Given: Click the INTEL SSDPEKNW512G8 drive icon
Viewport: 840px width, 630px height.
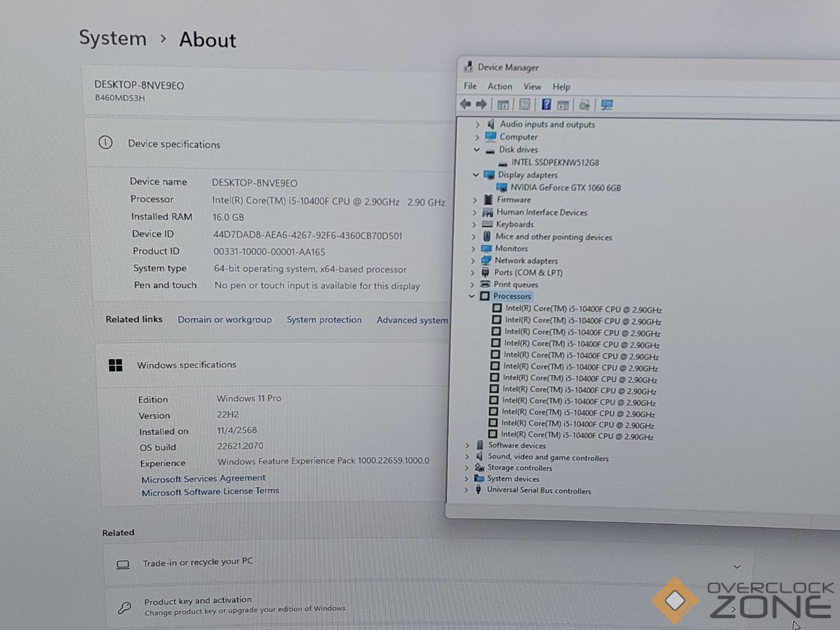Looking at the screenshot, I should (x=503, y=163).
